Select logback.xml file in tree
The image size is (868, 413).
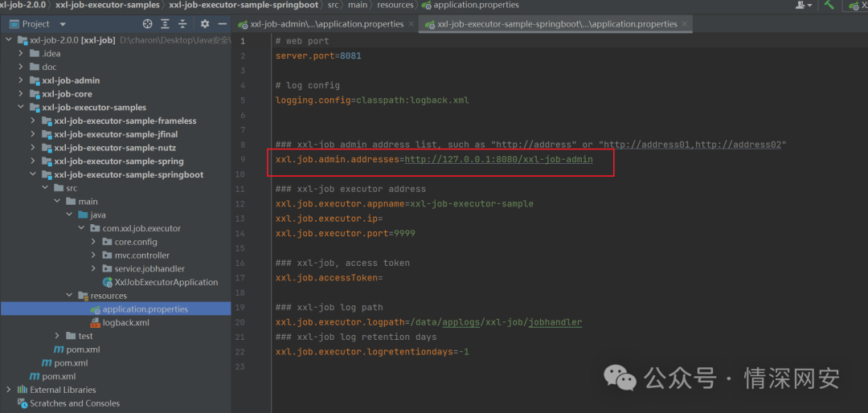(125, 322)
